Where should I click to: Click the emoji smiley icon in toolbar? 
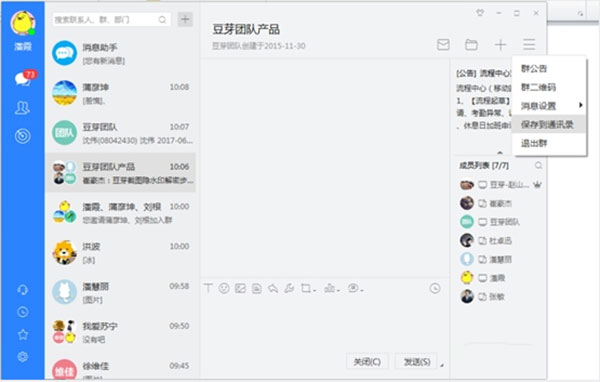[224, 288]
